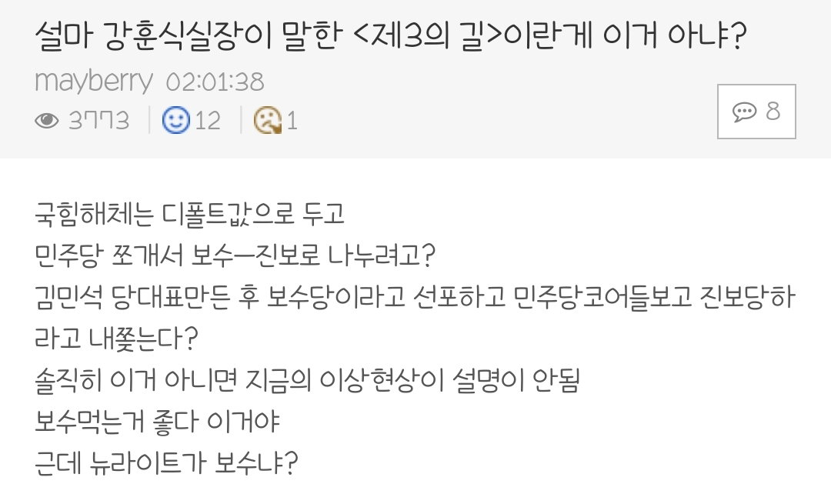Click the post timestamp 02:01:38
Image resolution: width=831 pixels, height=504 pixels.
point(215,82)
